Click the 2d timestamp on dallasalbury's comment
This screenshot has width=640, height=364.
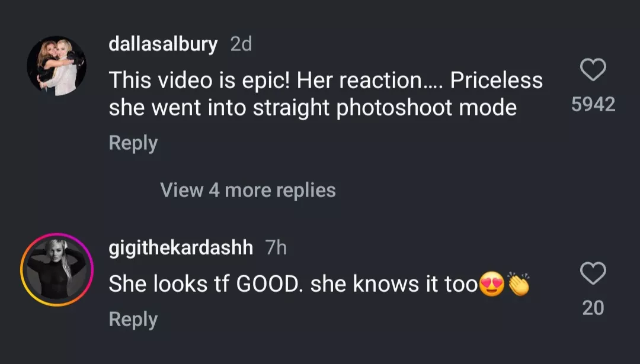pyautogui.click(x=241, y=44)
